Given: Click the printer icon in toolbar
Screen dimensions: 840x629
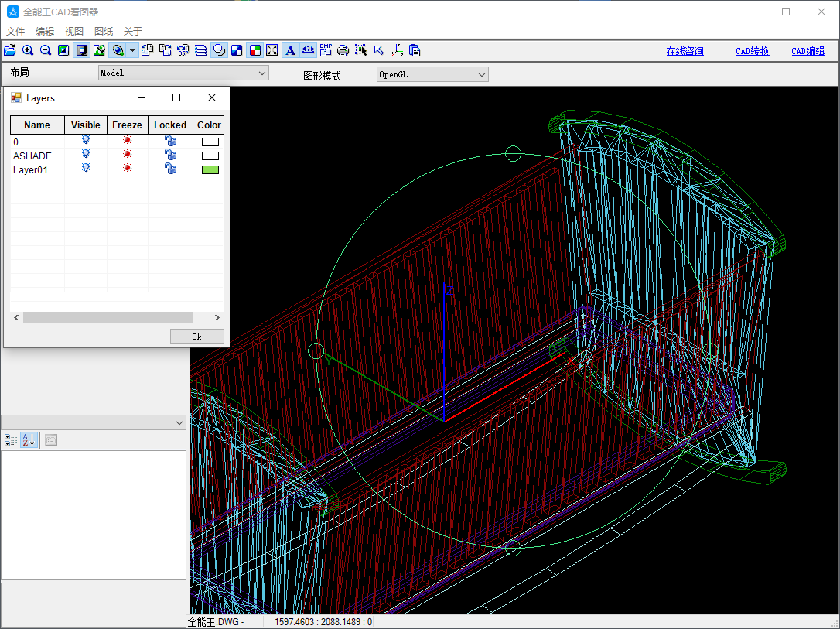Looking at the screenshot, I should pos(343,50).
